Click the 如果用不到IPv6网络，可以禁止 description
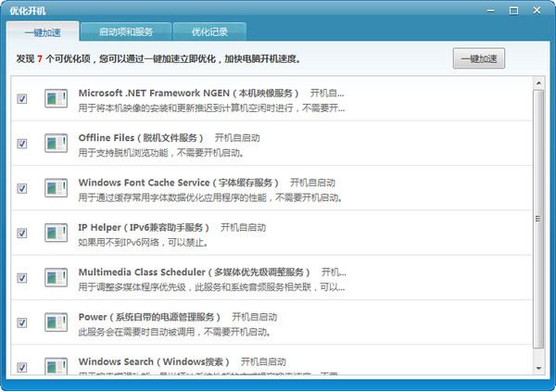 click(x=143, y=243)
